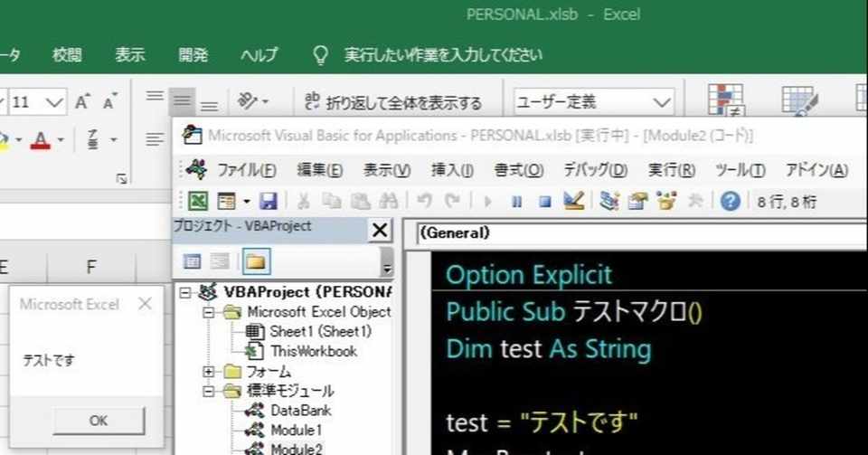Select Sheet1 (Sheet1) in project tree
The image size is (868, 455).
(x=320, y=332)
